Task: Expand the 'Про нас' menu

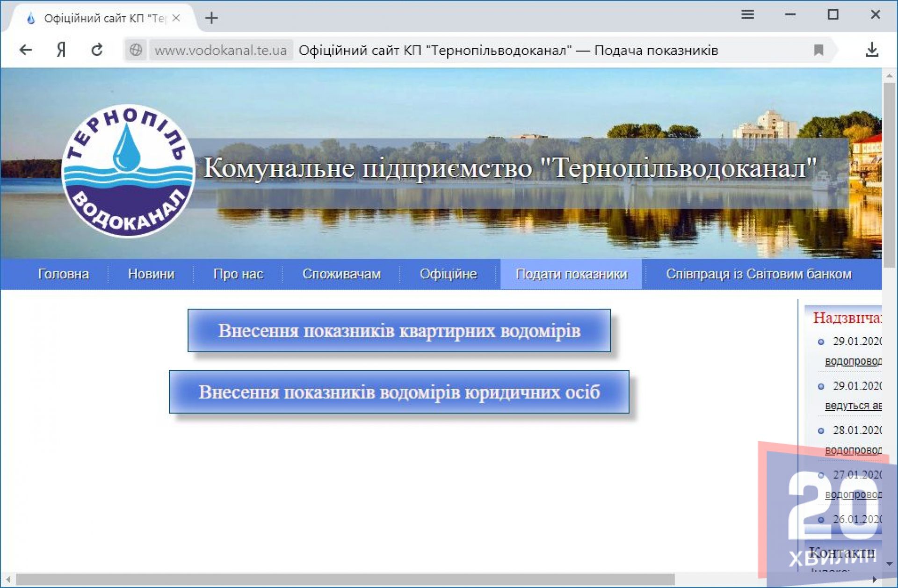Action: pyautogui.click(x=238, y=274)
